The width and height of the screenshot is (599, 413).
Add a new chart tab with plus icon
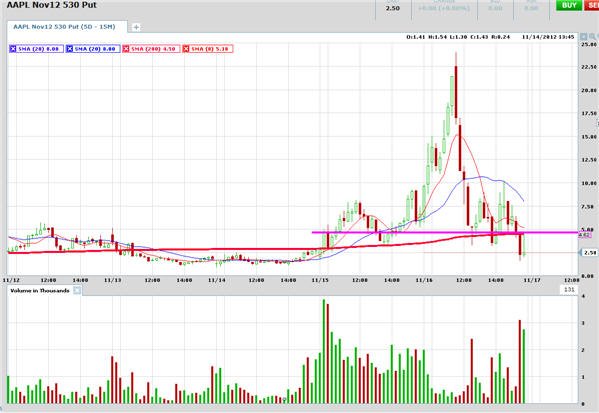[136, 27]
